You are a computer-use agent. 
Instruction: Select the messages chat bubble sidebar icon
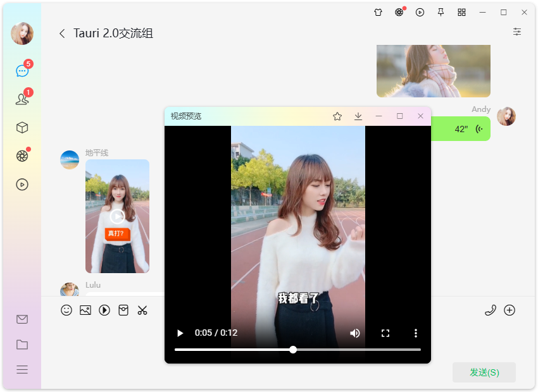[x=22, y=70]
